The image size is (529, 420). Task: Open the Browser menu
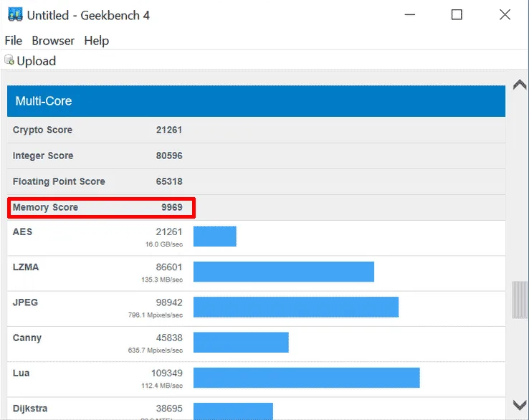[53, 41]
